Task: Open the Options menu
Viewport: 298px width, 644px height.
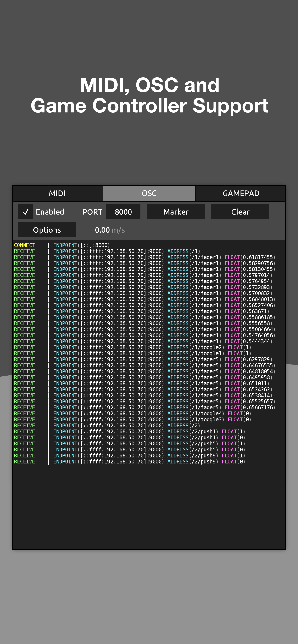Action: pos(47,230)
